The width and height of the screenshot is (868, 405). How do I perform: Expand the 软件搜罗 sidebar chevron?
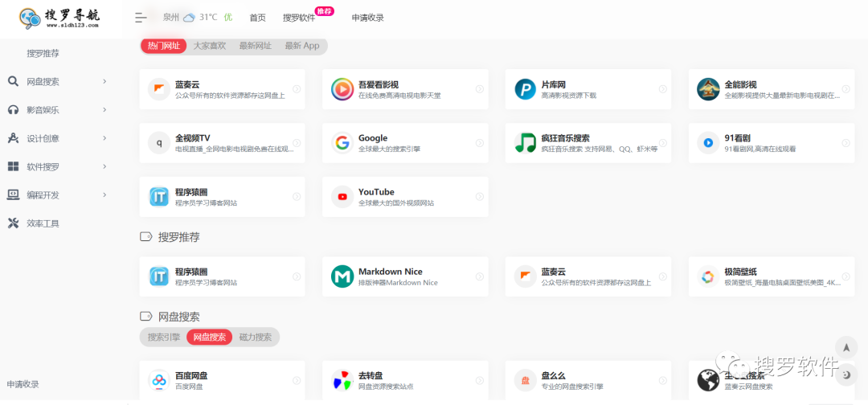pos(104,166)
